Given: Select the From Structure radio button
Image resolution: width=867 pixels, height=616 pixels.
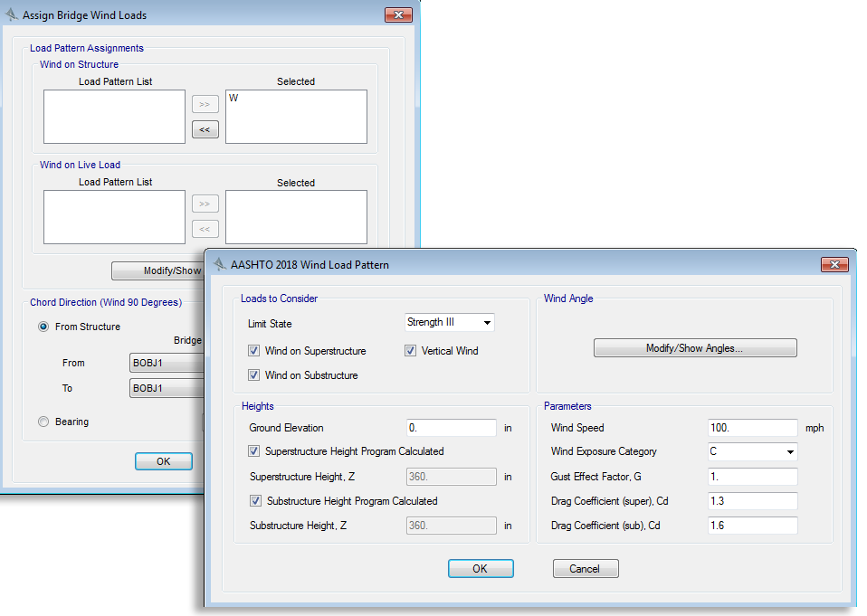Looking at the screenshot, I should tap(43, 327).
